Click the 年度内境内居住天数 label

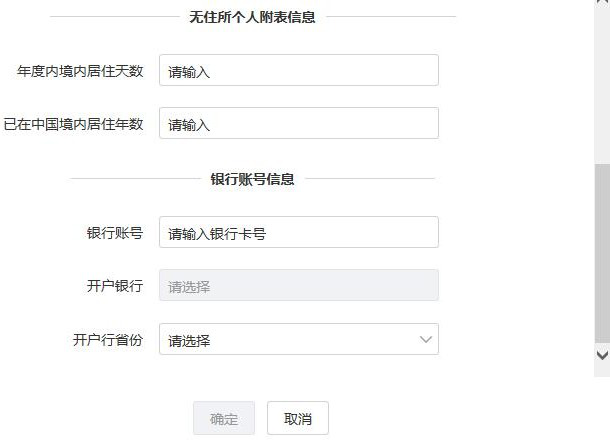point(80,71)
